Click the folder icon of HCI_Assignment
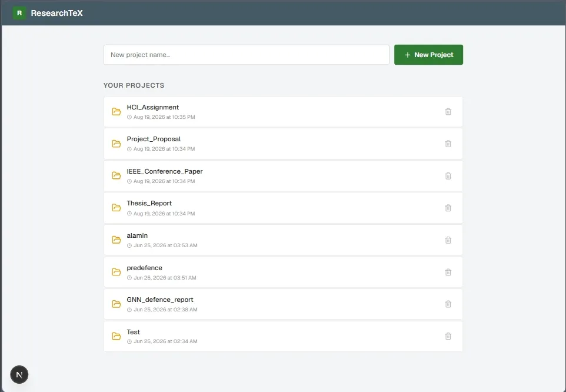 tap(116, 111)
